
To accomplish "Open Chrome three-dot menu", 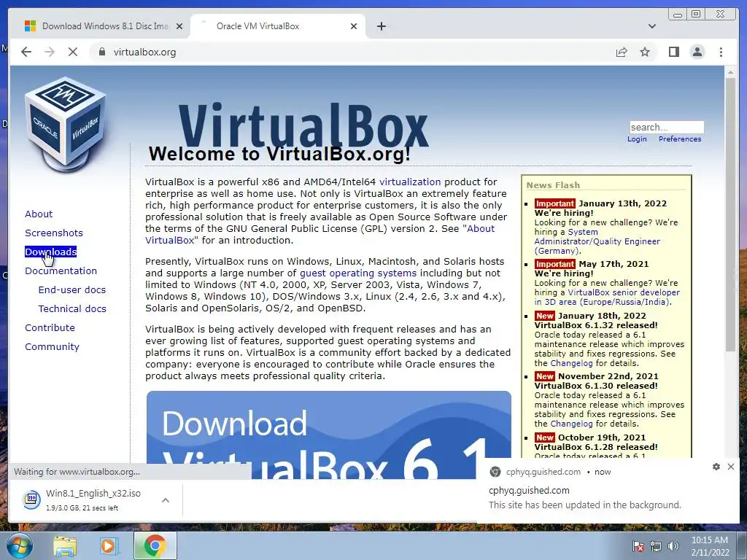I will click(x=721, y=52).
